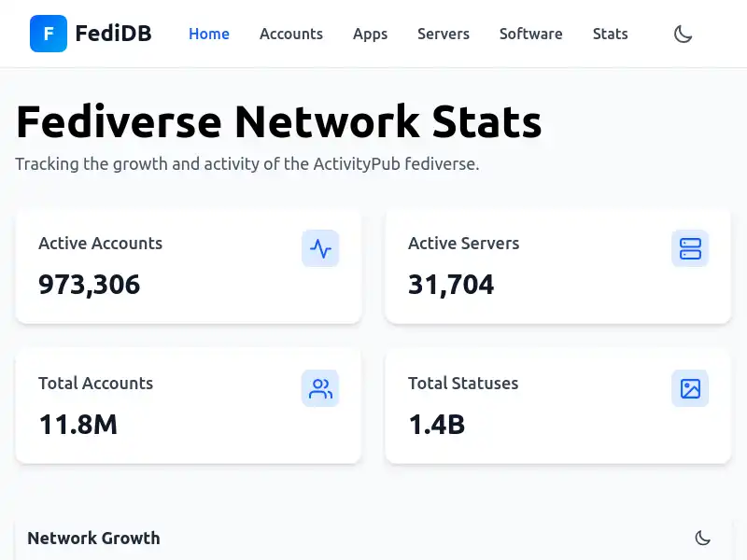The height and width of the screenshot is (560, 747).
Task: Open the Home menu item
Action: [x=208, y=34]
